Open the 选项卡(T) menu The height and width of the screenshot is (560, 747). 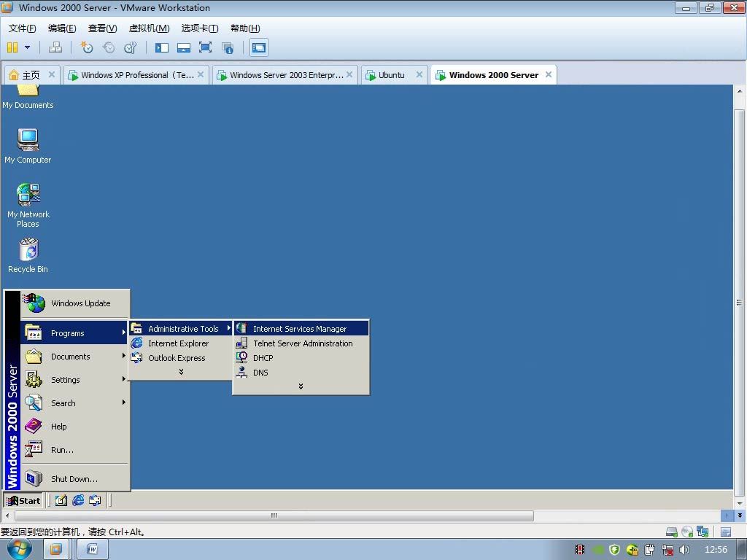[200, 28]
